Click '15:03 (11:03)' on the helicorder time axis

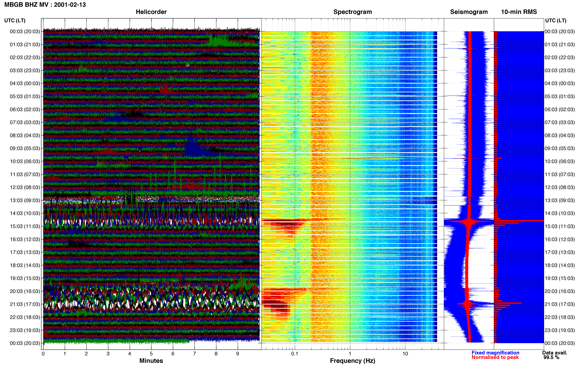click(x=25, y=226)
